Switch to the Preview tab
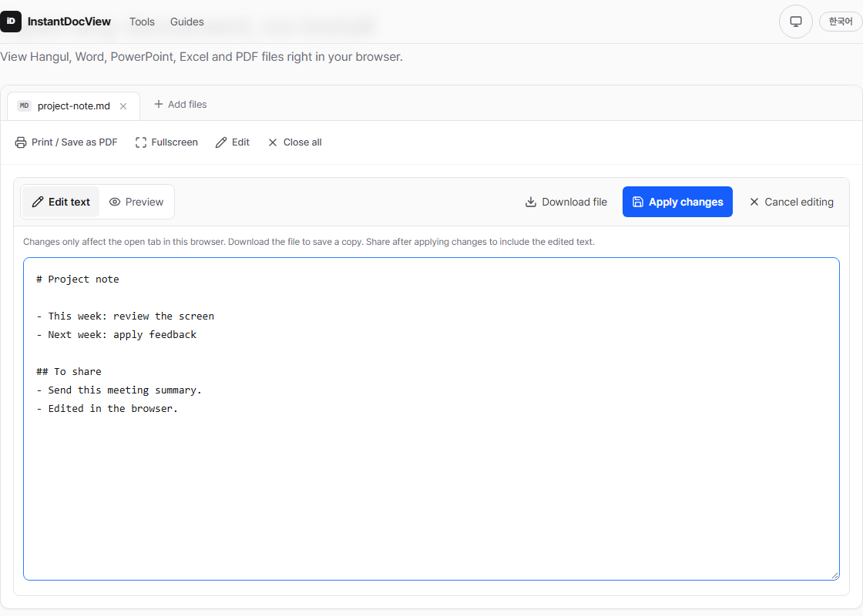The height and width of the screenshot is (616, 863). click(136, 202)
